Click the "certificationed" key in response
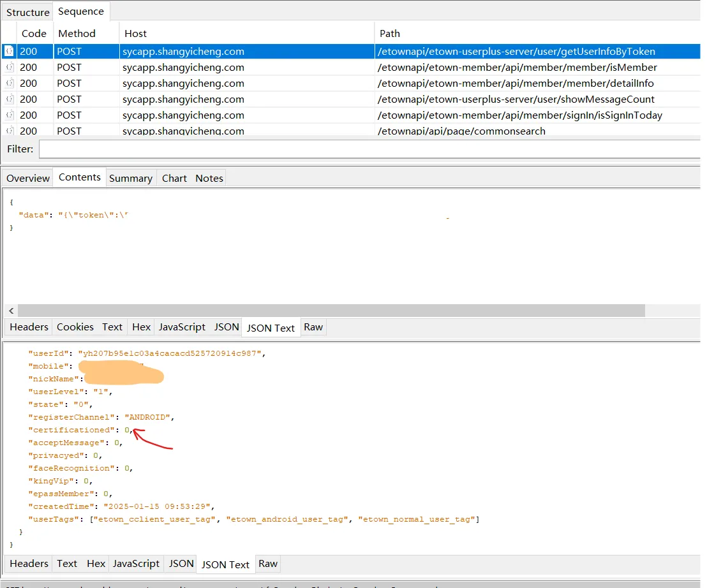 [x=71, y=430]
